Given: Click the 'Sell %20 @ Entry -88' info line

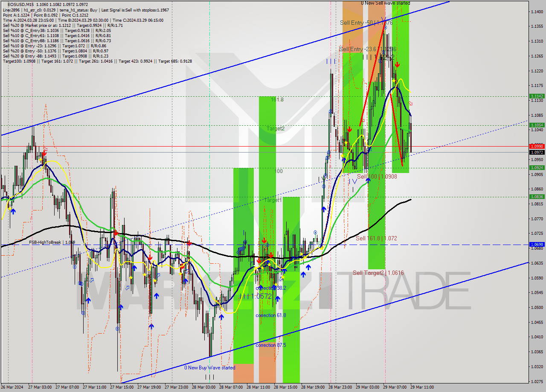Looking at the screenshot, I should point(55,56).
